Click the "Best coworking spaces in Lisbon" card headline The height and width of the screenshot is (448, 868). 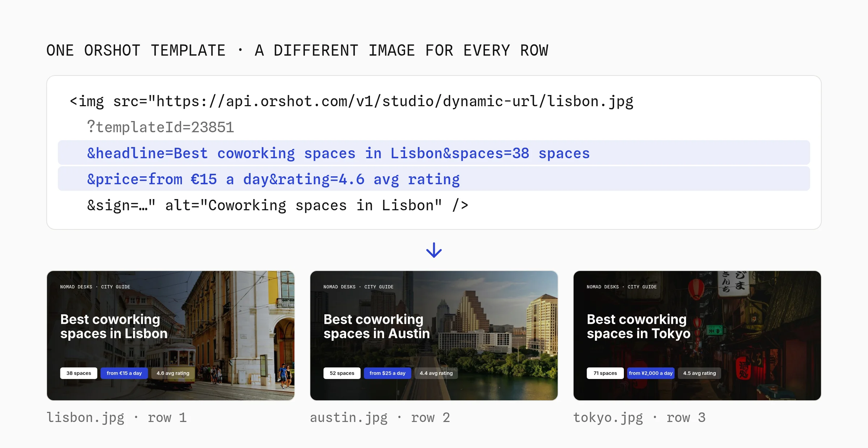click(114, 326)
